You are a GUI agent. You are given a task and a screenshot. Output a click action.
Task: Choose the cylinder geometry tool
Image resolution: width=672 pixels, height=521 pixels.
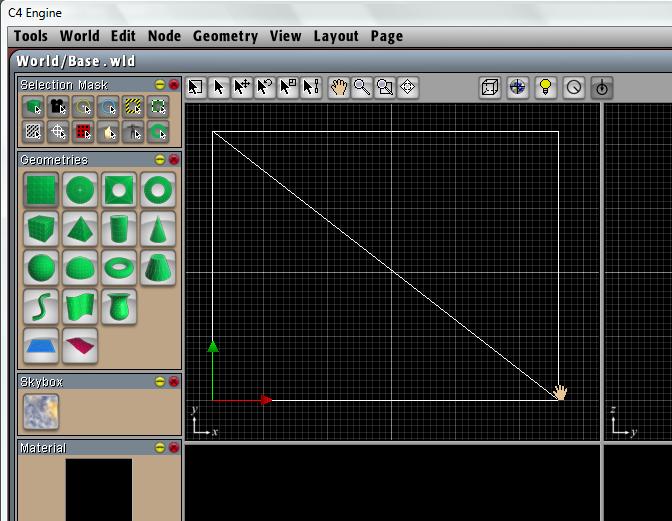[x=119, y=228]
